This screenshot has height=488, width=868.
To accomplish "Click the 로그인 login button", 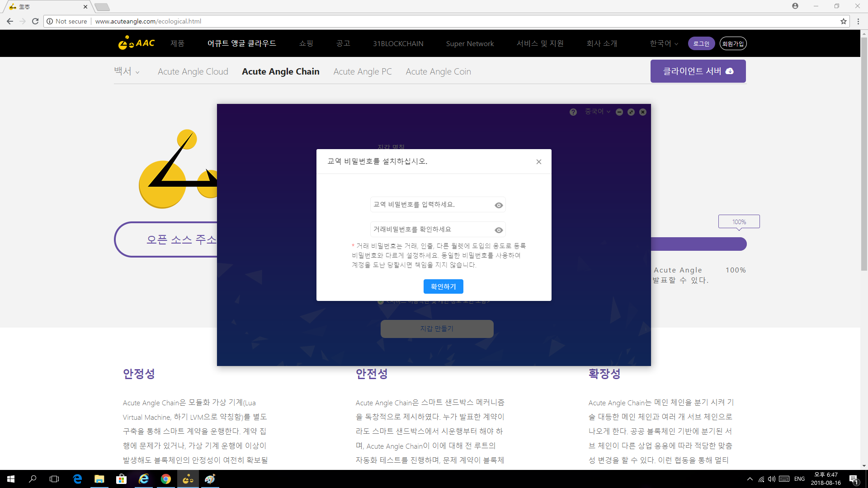I will pyautogui.click(x=701, y=43).
